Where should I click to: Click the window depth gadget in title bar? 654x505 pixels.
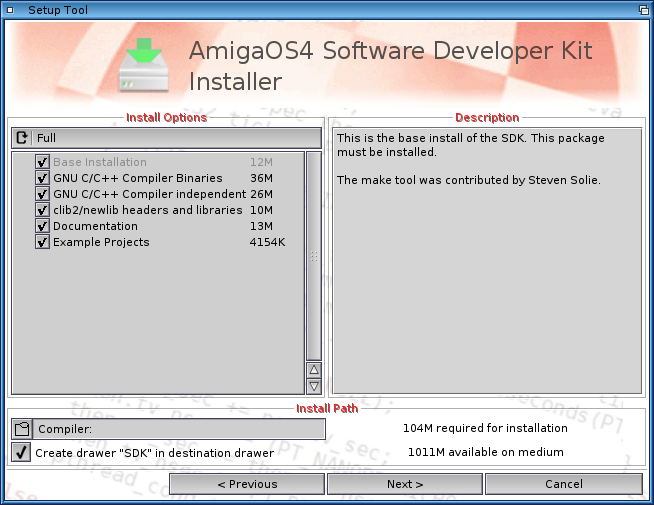(644, 10)
